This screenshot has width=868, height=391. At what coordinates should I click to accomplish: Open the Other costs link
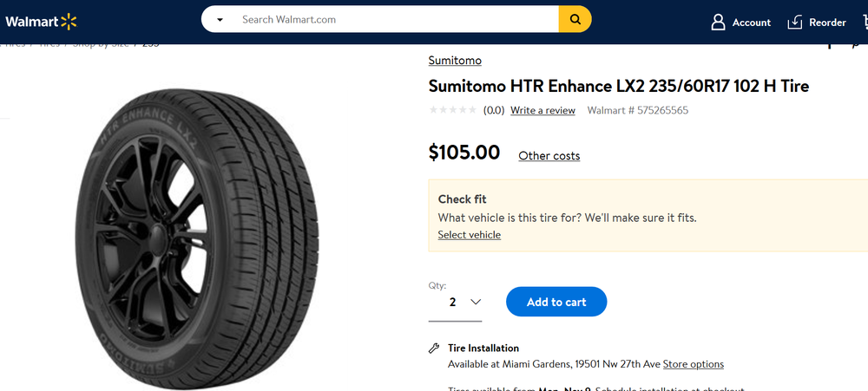click(549, 156)
